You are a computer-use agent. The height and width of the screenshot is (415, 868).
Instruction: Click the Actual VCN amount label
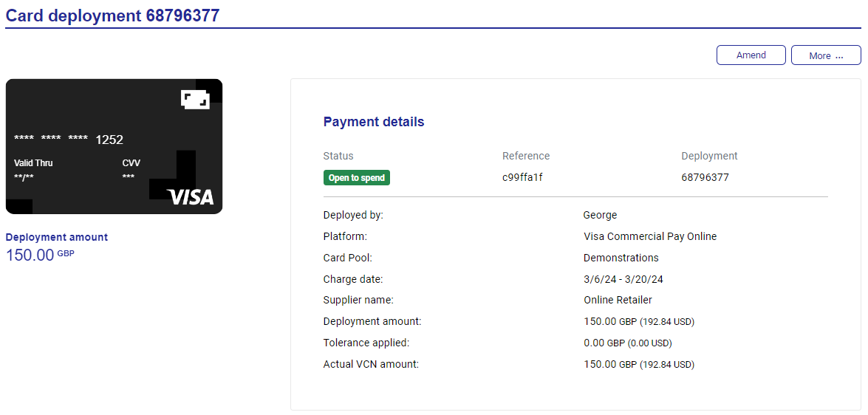pyautogui.click(x=371, y=365)
